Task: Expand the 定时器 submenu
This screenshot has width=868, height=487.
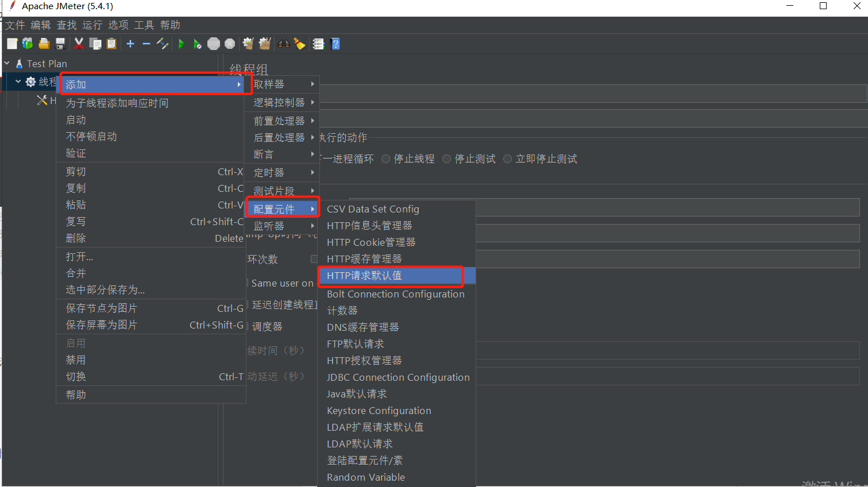Action: tap(282, 172)
